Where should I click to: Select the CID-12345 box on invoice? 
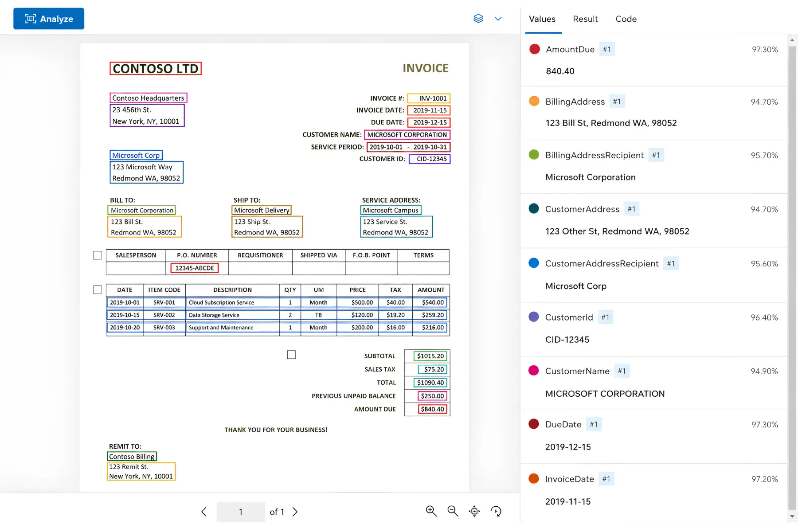pyautogui.click(x=430, y=159)
